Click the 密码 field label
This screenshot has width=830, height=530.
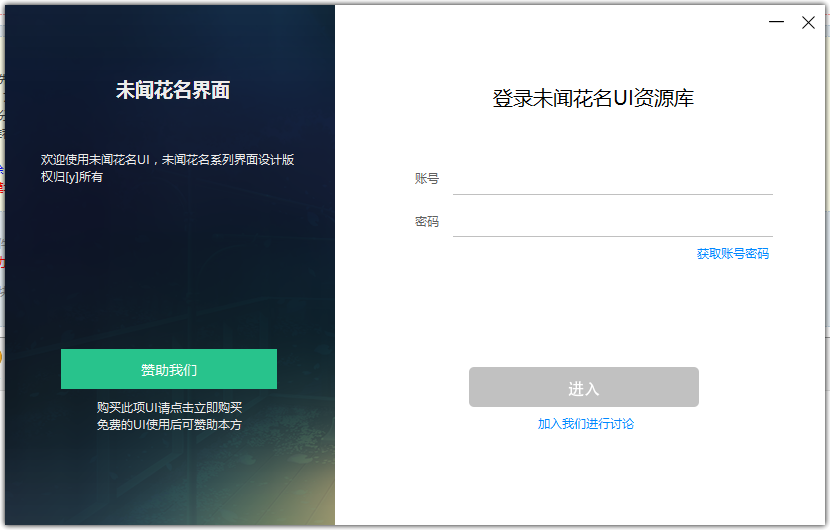click(x=427, y=221)
